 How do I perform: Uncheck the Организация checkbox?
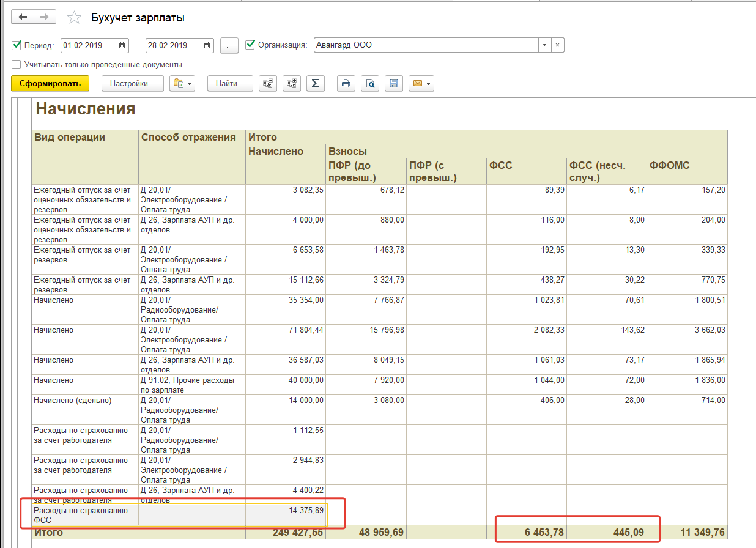pos(250,45)
